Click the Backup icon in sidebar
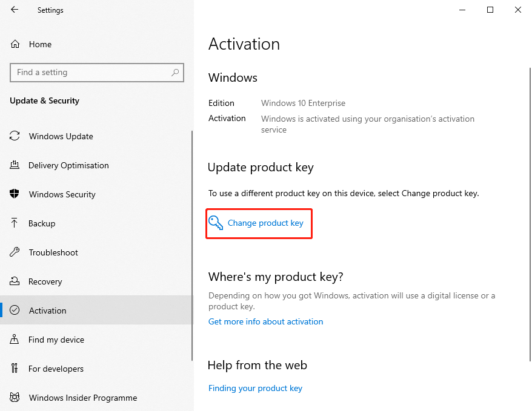This screenshot has width=532, height=411. click(15, 223)
